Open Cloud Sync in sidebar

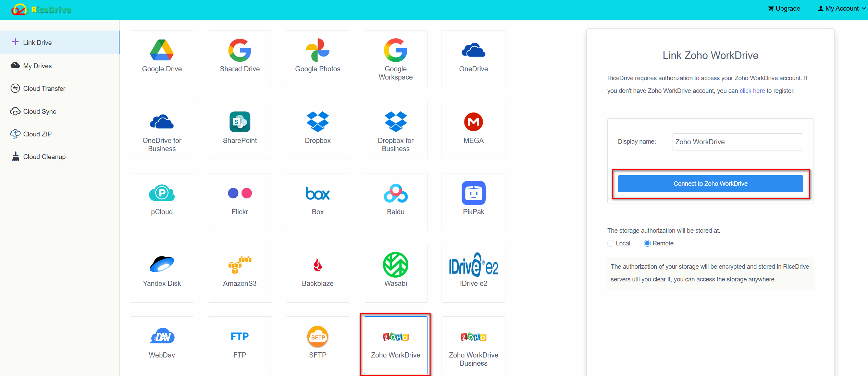coord(60,111)
